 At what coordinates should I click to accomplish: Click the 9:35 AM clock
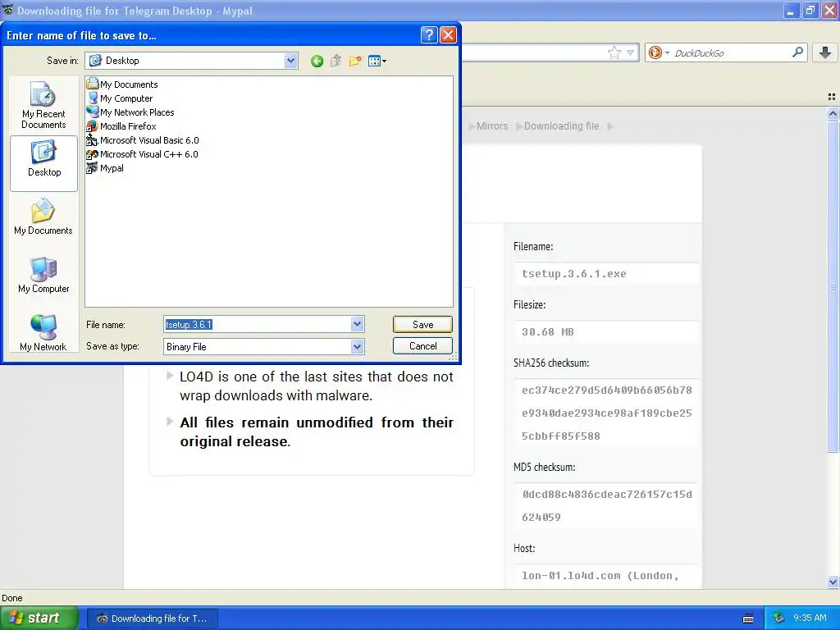(810, 618)
